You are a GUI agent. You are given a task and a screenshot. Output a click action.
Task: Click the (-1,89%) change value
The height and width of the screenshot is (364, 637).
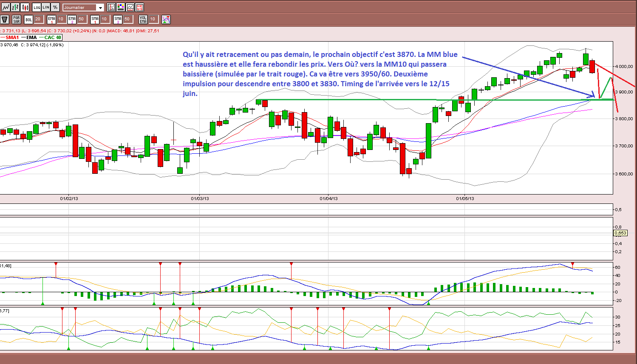tap(55, 45)
